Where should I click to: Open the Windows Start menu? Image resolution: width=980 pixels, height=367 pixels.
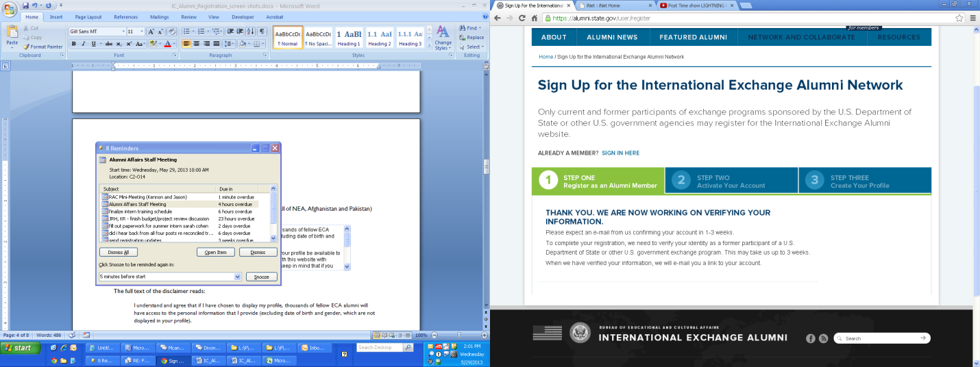(x=19, y=348)
